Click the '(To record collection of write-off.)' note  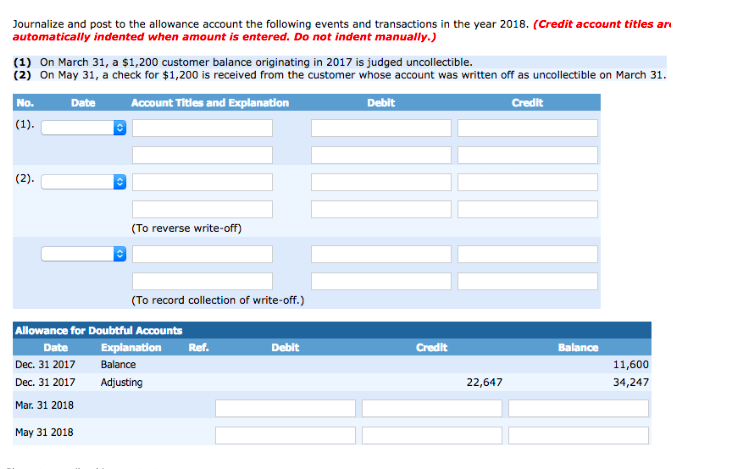point(218,300)
